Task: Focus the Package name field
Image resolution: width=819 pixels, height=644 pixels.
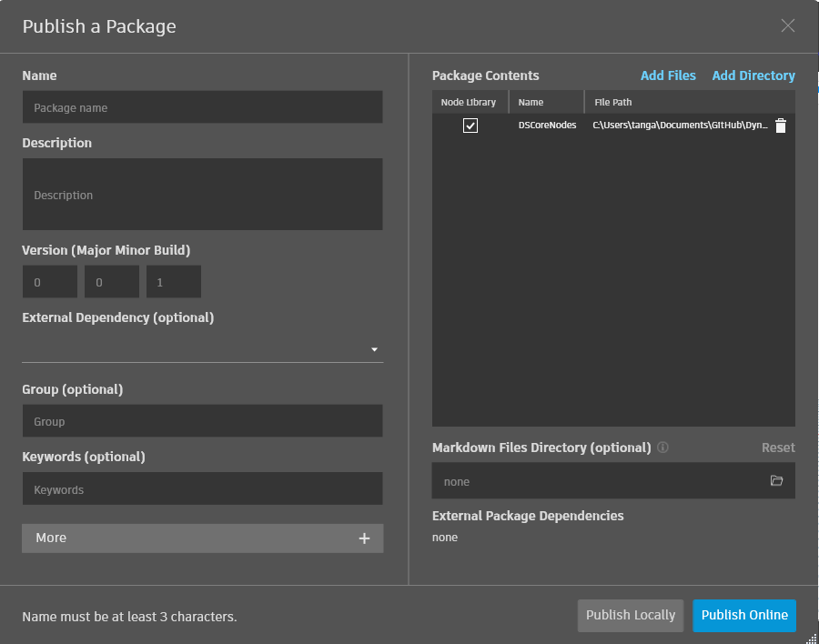Action: tap(203, 107)
